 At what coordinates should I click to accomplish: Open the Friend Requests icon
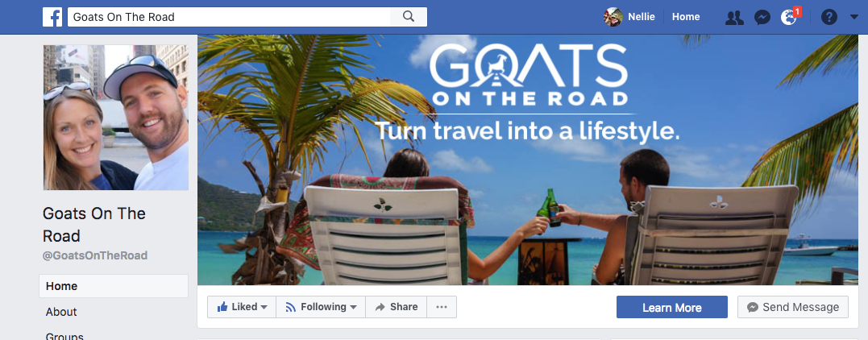734,17
